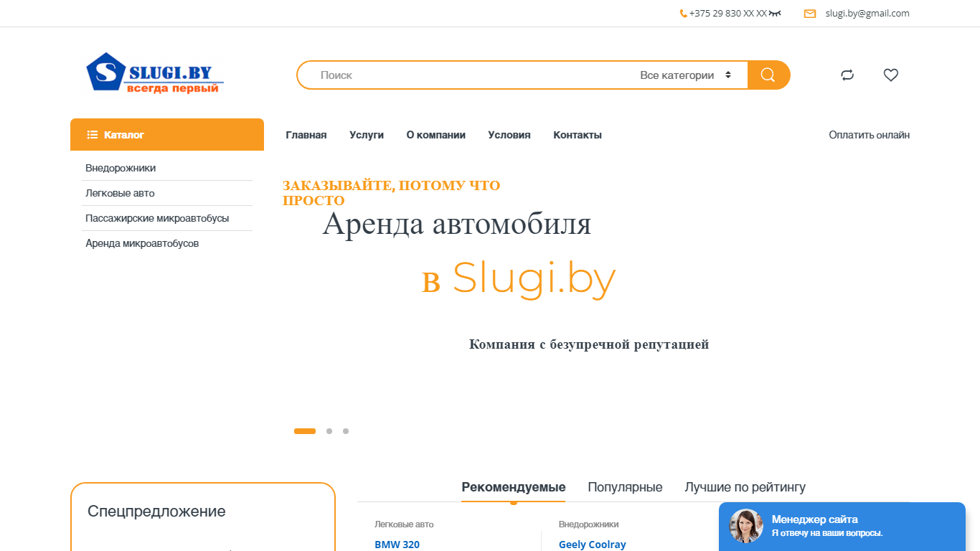
Task: Go to second slide dot
Action: 329,431
